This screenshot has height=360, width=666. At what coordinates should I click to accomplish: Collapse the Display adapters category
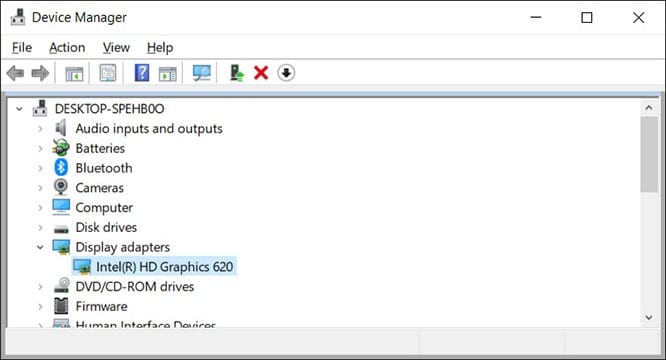coord(40,247)
